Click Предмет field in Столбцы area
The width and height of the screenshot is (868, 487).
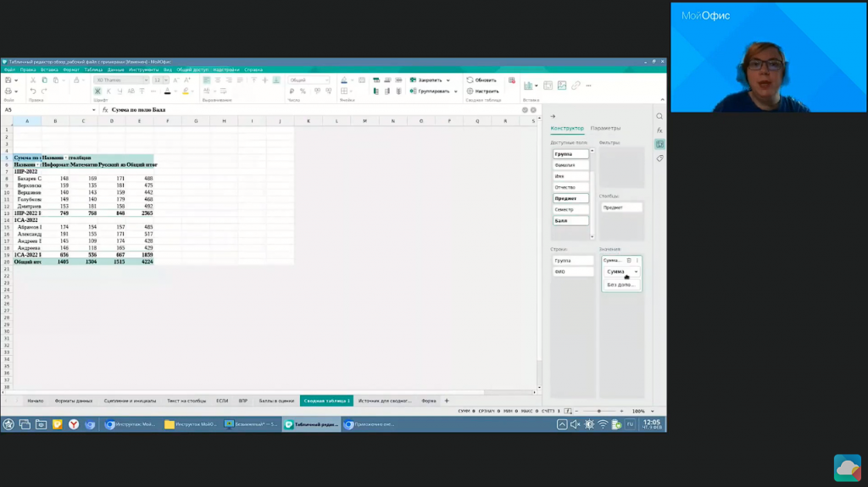coord(621,208)
